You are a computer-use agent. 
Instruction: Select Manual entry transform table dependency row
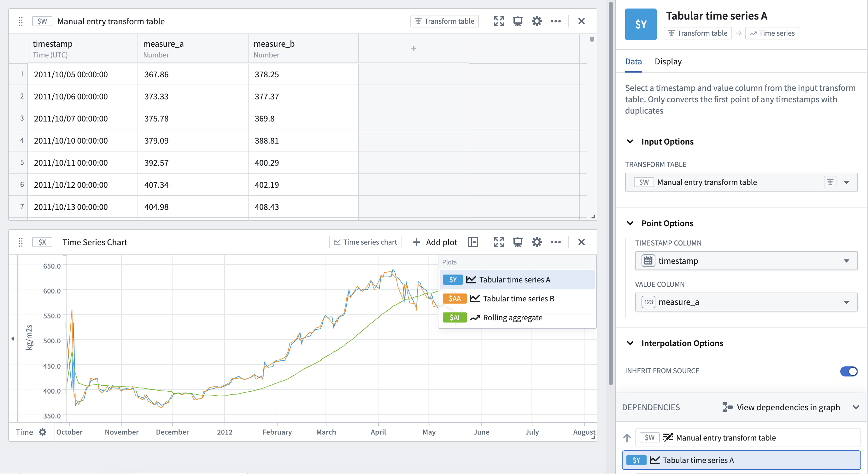point(748,438)
